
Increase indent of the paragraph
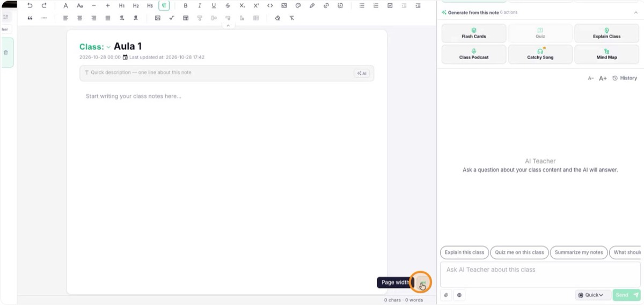click(x=418, y=5)
